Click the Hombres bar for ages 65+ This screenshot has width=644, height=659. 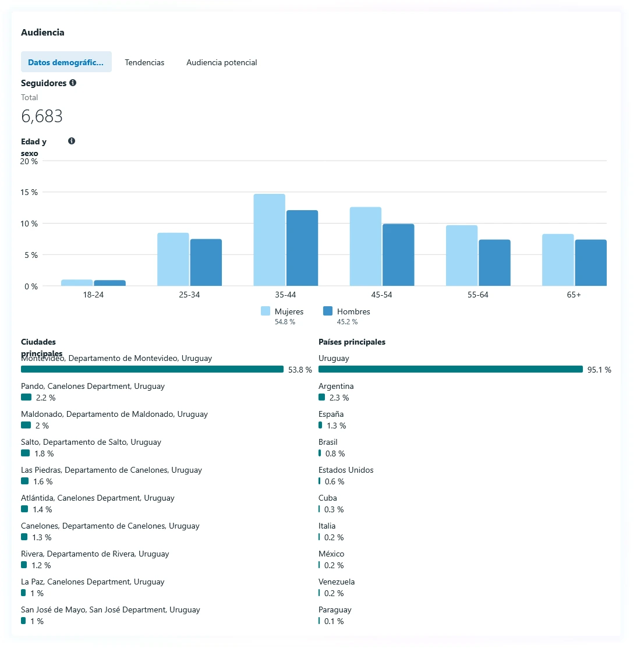[590, 263]
